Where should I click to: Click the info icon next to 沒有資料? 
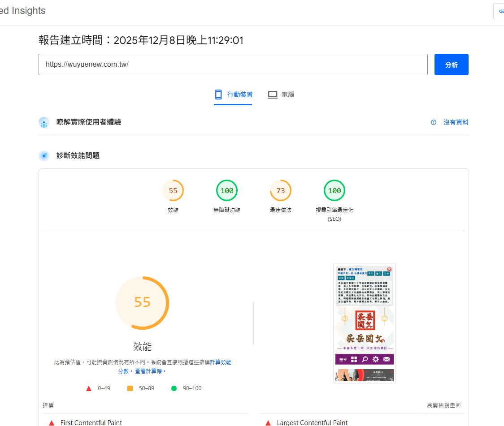(x=434, y=122)
